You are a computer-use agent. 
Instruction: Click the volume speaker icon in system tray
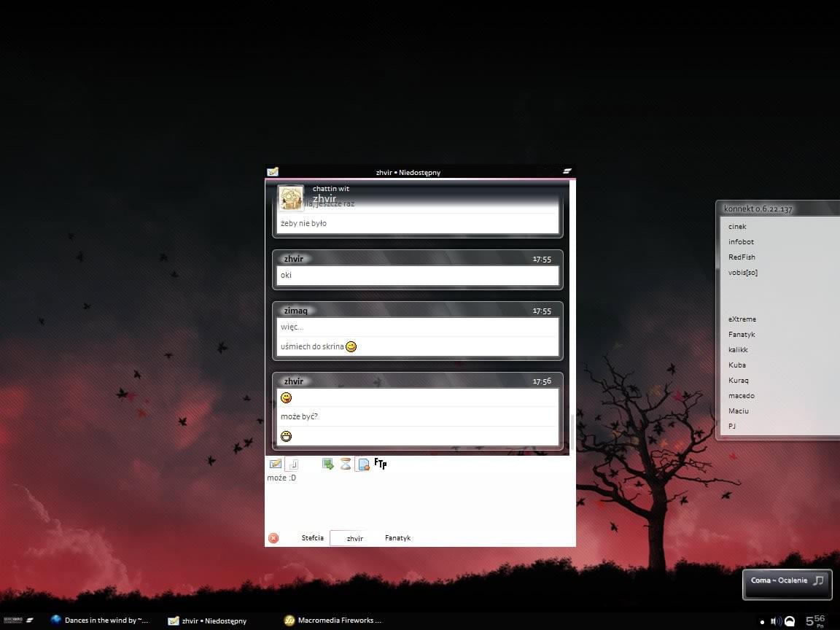point(775,621)
